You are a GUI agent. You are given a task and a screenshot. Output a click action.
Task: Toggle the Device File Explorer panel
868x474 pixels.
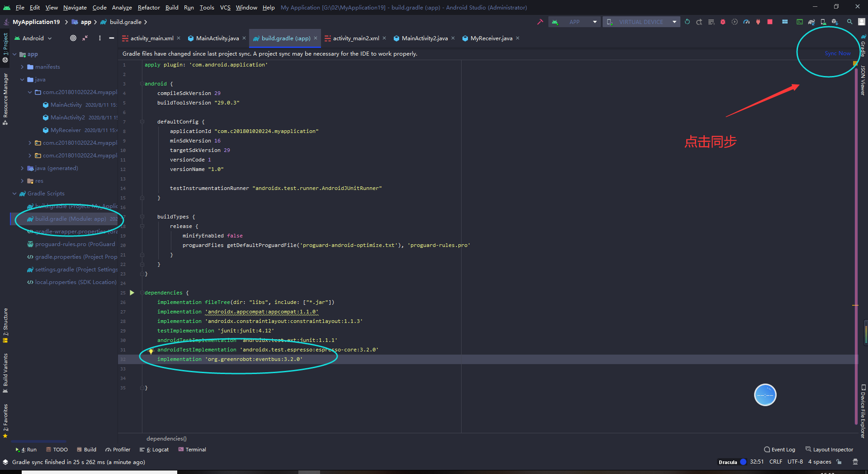coord(863,411)
